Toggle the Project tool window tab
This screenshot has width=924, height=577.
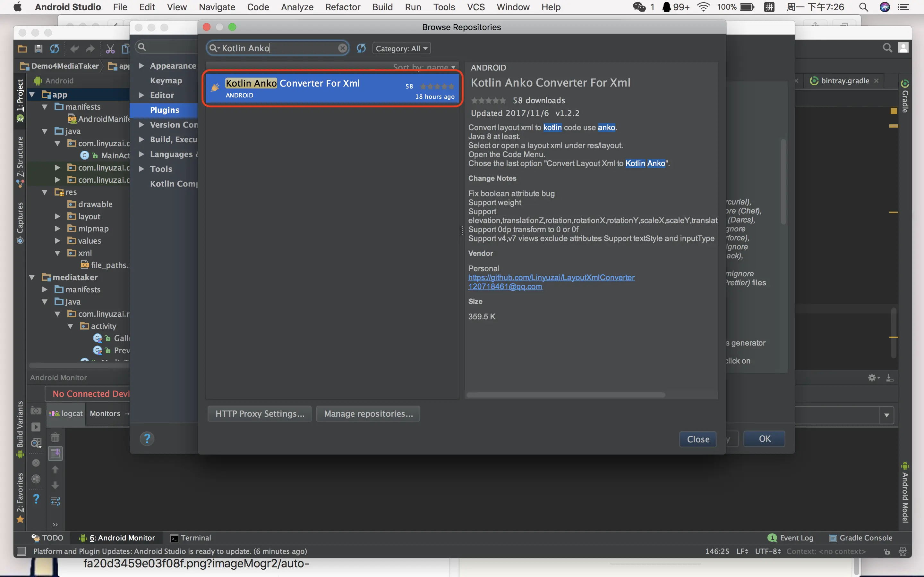[20, 96]
